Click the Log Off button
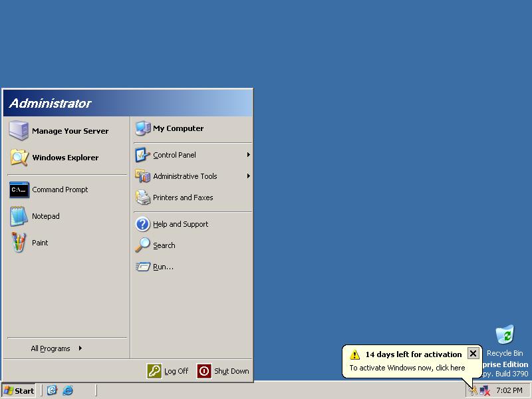Screen dimensions: 532x399 tap(168, 371)
